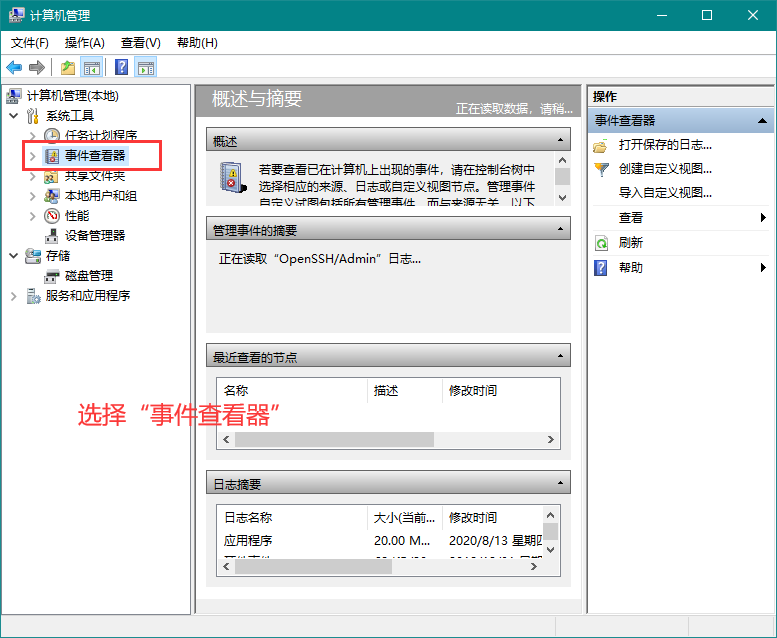Click the 系统工具 tools icon

click(33, 116)
